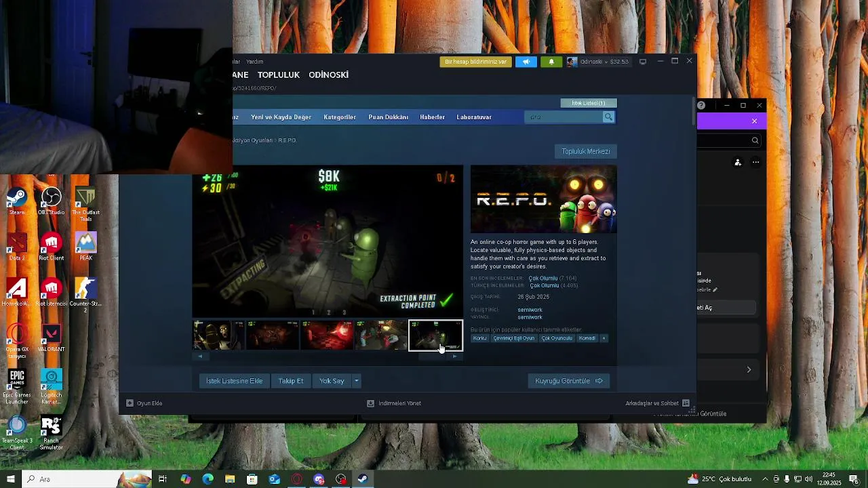This screenshot has height=488, width=868.
Task: Open Counter-Strike 2 desktop shortcut
Action: 85,294
